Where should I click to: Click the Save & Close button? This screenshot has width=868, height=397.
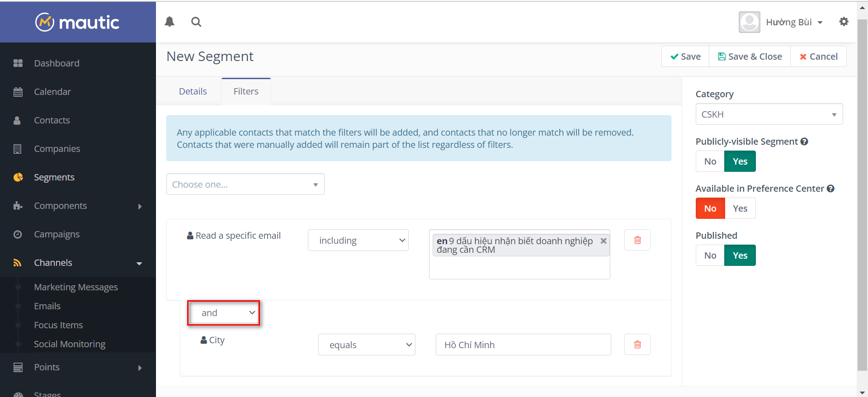750,57
